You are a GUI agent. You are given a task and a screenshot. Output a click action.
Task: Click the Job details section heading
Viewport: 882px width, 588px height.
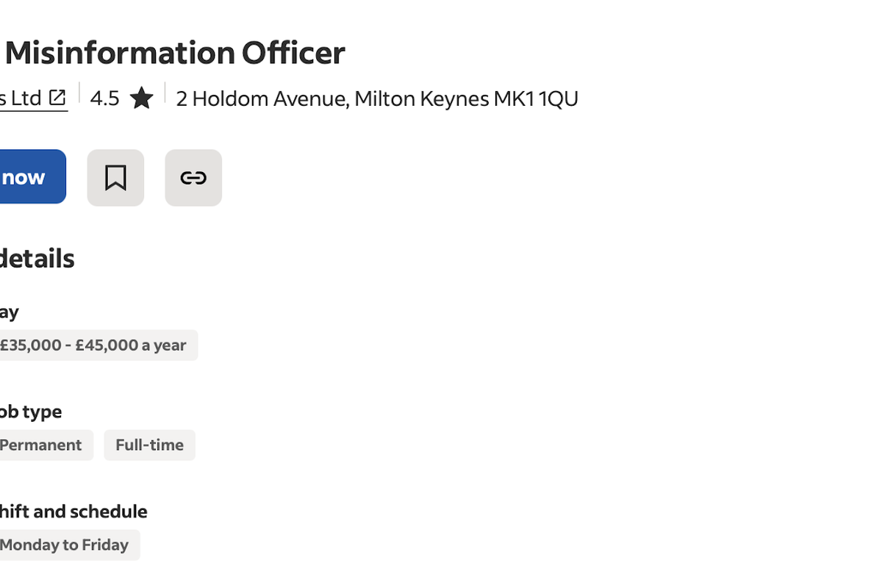tap(37, 259)
